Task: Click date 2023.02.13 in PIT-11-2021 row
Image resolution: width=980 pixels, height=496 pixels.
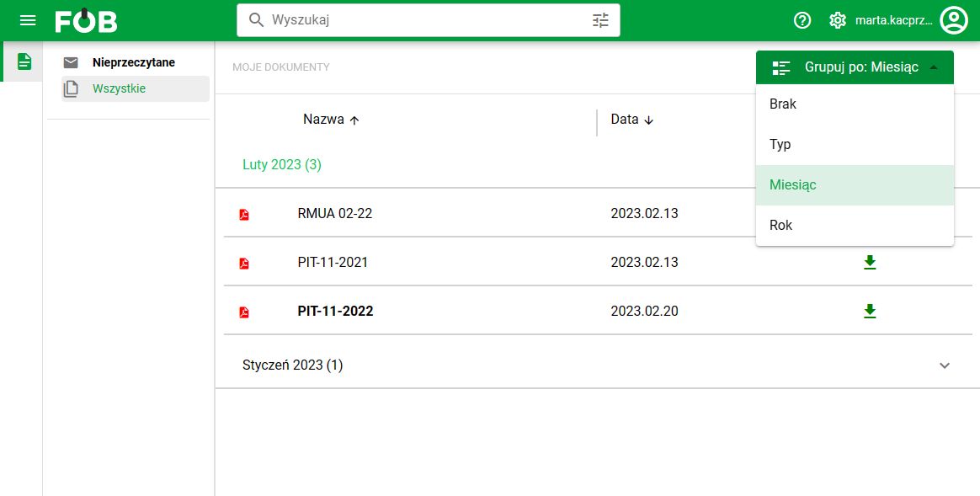Action: [x=644, y=262]
